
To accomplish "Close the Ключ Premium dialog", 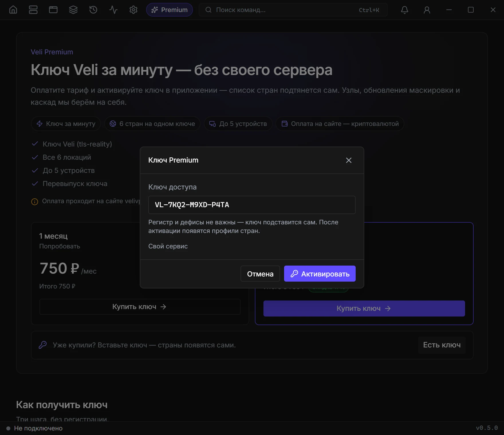I will pyautogui.click(x=349, y=160).
